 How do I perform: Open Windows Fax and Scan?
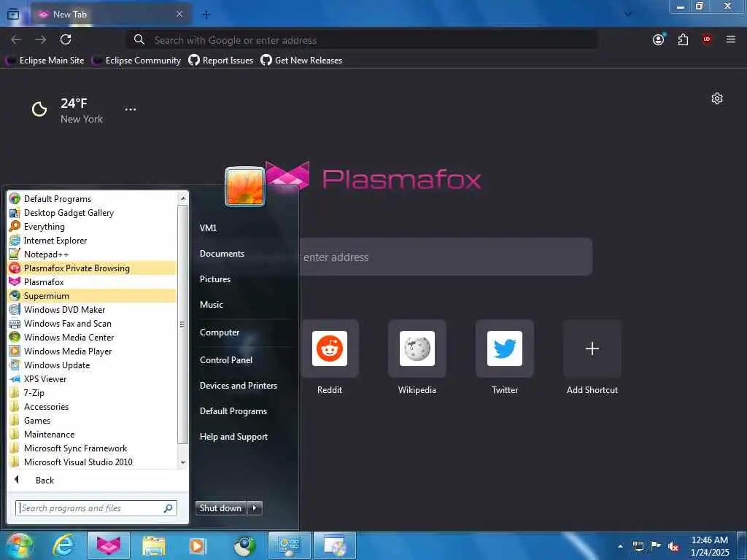[93, 323]
